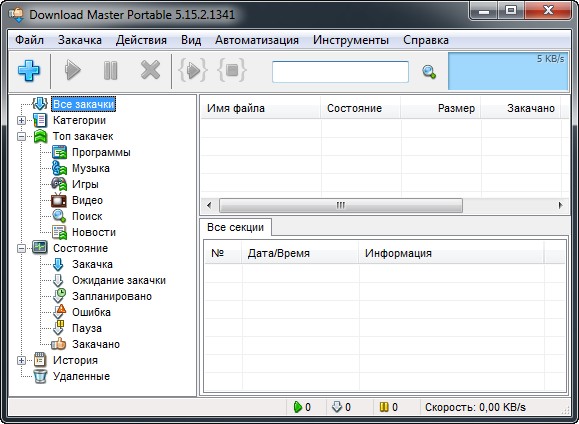Click the Скорость: 0,00 KB/s status text
This screenshot has width=579, height=424.
pos(475,407)
